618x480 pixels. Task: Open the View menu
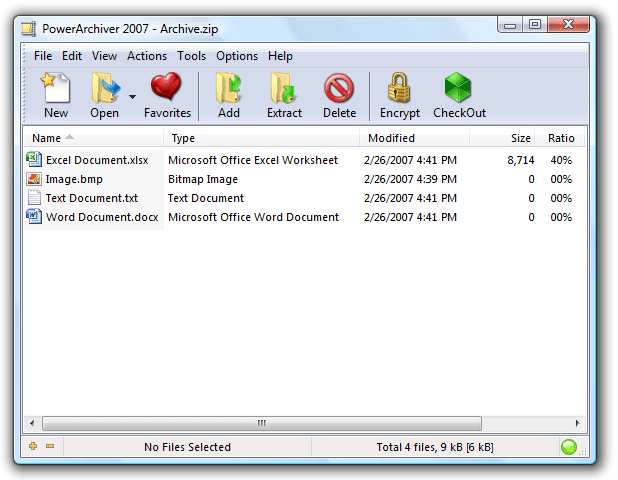[x=104, y=56]
